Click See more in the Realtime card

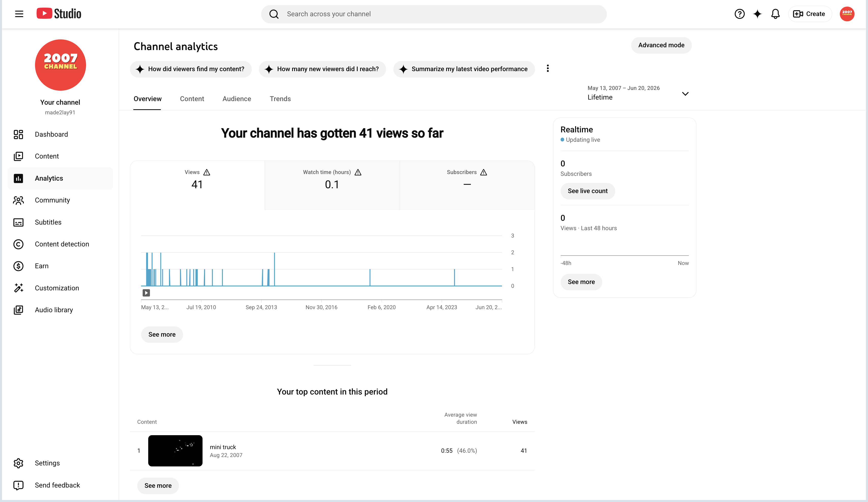[x=581, y=282]
